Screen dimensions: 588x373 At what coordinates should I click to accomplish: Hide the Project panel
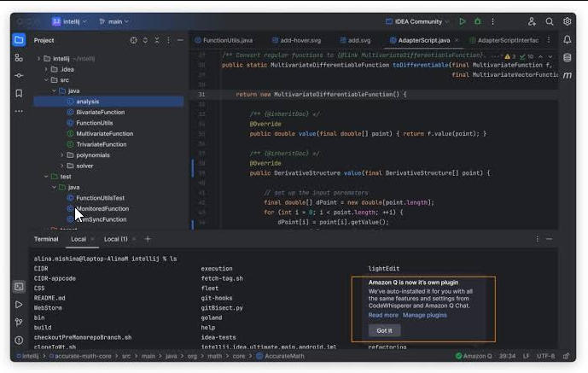tap(180, 40)
